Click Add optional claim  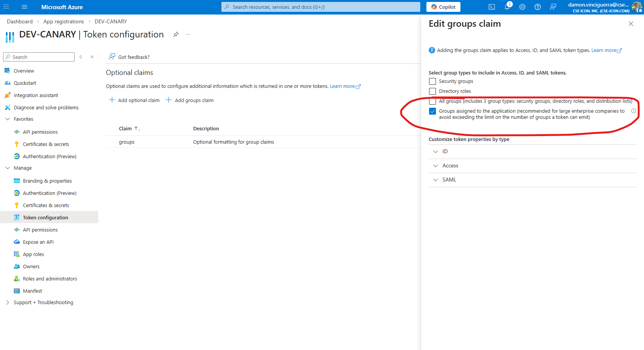tap(135, 100)
